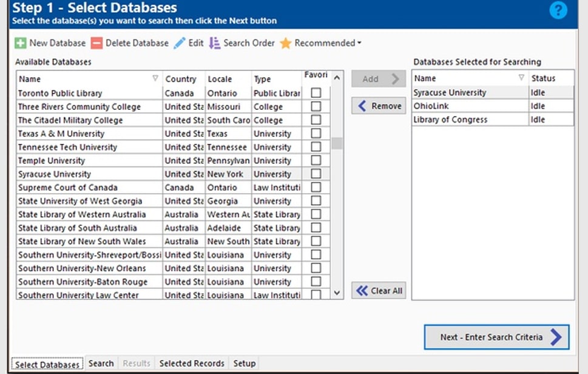This screenshot has height=374, width=588.
Task: Select Tennessee Tech University row name
Action: (67, 147)
